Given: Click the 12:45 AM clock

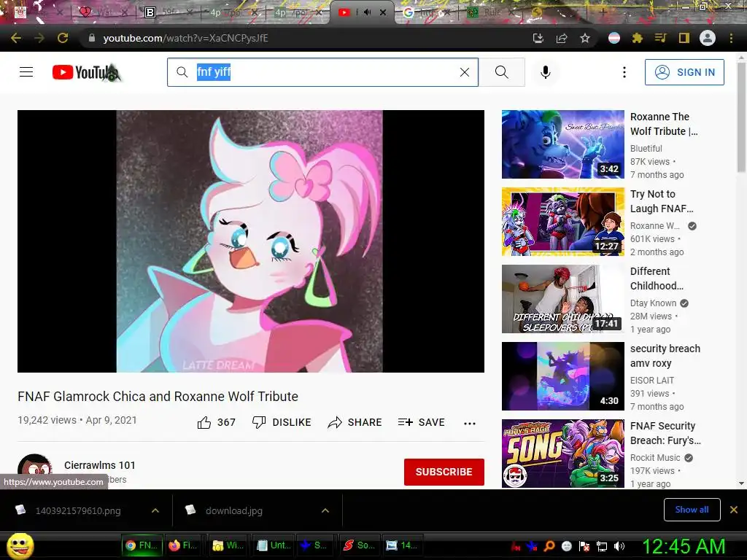Looking at the screenshot, I should point(684,546).
